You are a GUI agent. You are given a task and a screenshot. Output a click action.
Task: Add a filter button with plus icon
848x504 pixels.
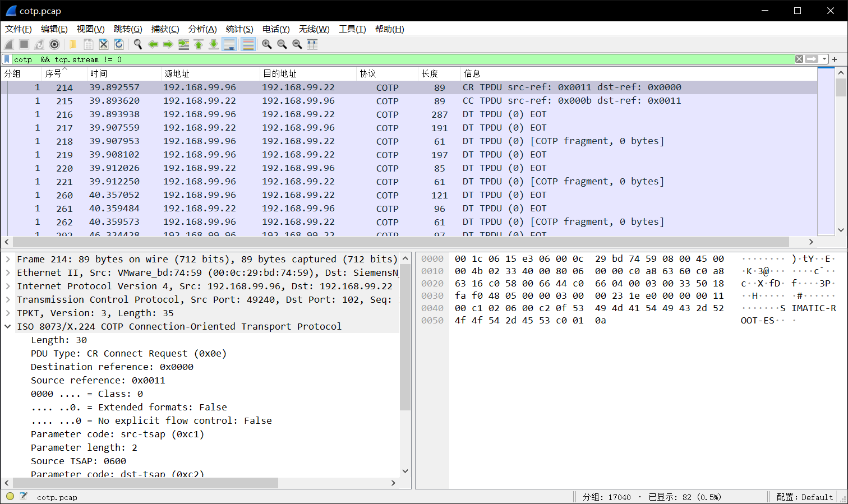point(835,59)
